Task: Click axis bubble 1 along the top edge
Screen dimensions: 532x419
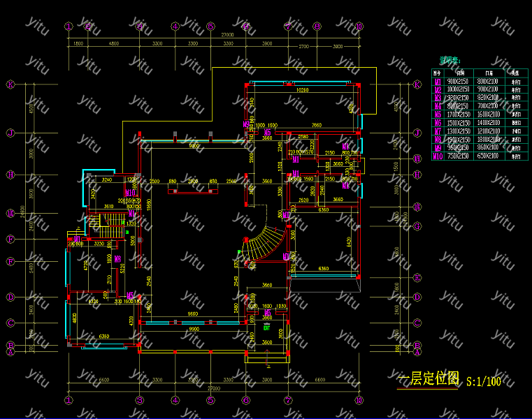Action: click(x=69, y=27)
